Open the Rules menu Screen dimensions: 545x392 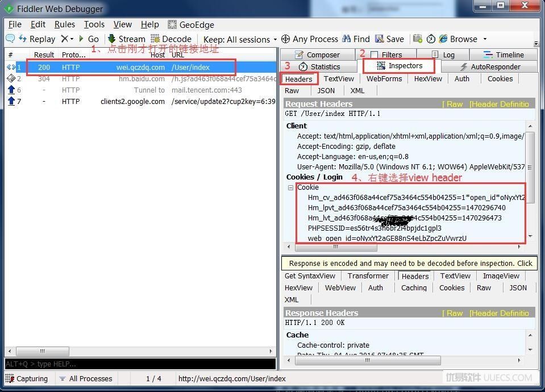tap(65, 24)
